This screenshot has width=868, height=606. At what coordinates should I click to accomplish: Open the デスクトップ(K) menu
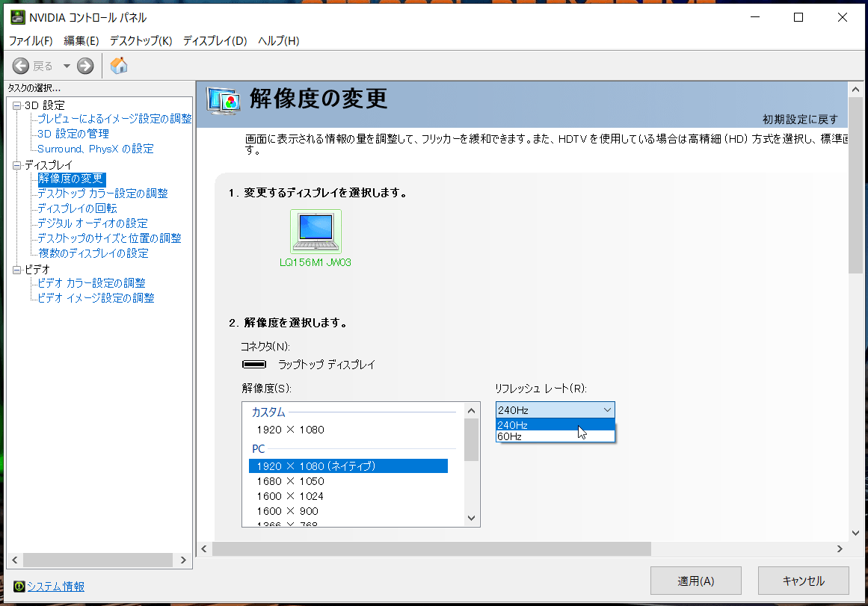[141, 41]
